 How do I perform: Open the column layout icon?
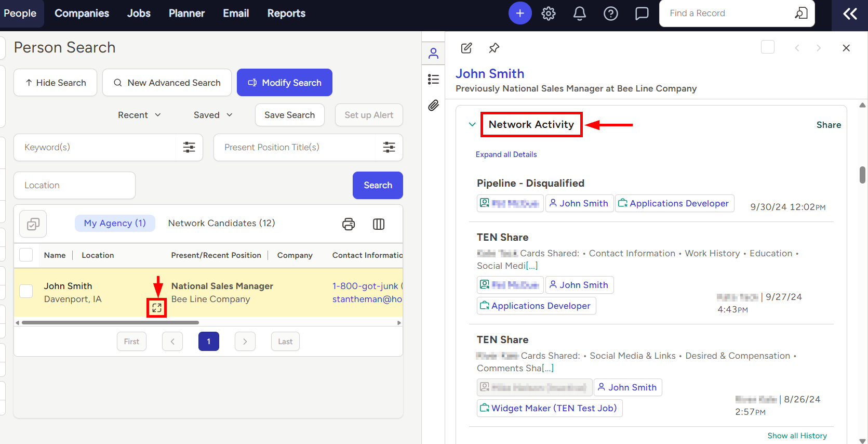coord(379,224)
